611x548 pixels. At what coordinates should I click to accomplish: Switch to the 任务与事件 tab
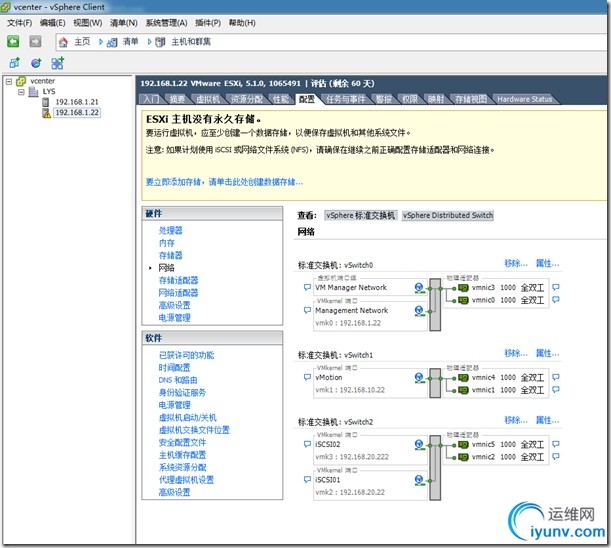click(x=346, y=99)
